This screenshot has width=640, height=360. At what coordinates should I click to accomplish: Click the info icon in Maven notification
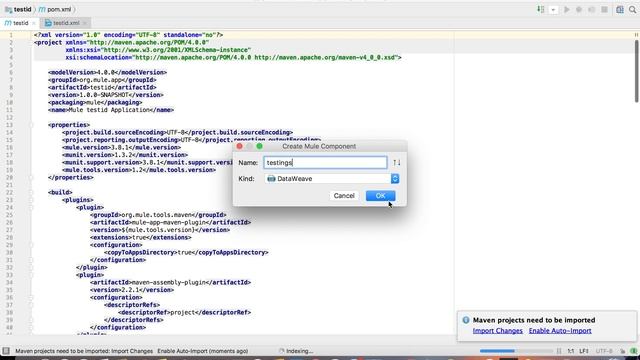[466, 320]
